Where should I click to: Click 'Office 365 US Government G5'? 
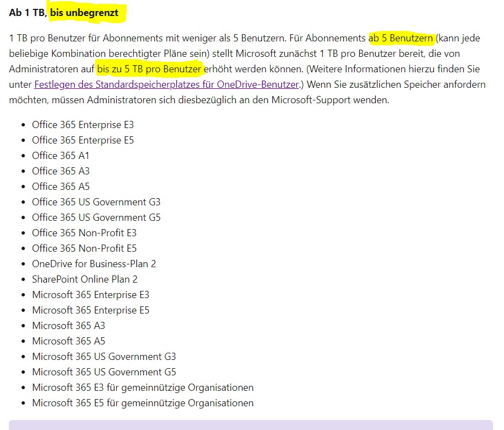click(x=96, y=217)
